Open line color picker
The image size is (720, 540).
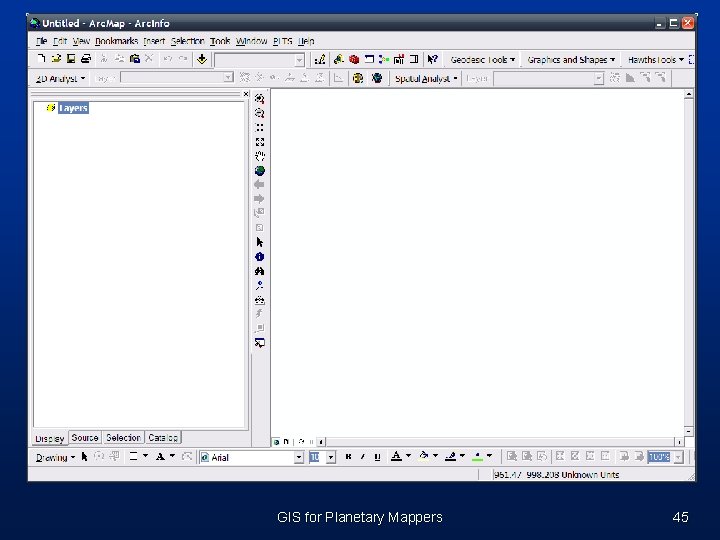pyautogui.click(x=462, y=456)
